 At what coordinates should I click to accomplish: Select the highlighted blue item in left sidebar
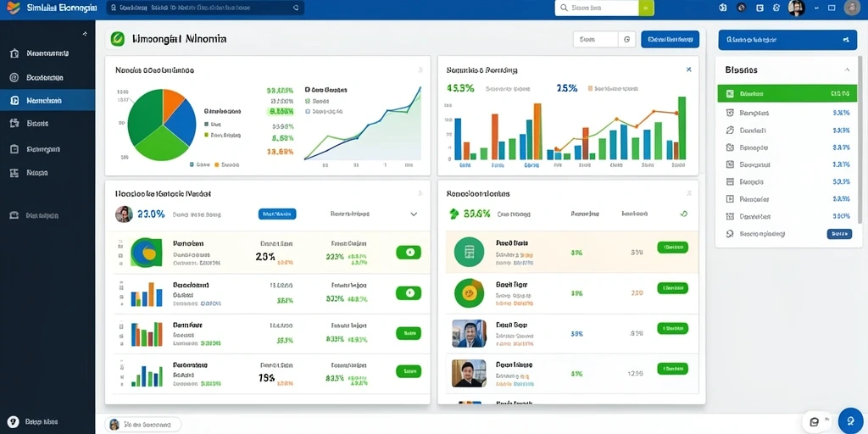(x=47, y=101)
